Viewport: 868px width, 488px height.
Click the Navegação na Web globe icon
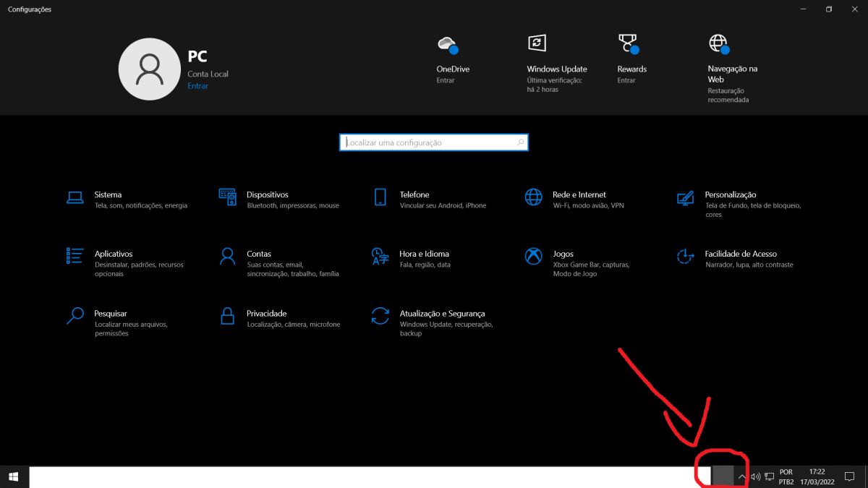718,44
